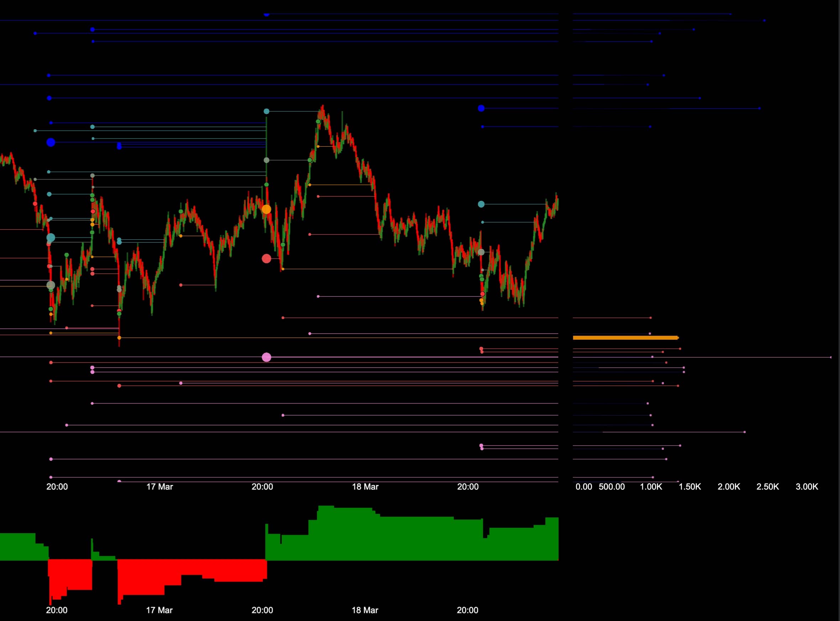Click the 500.00 histogram axis label
This screenshot has width=840, height=621.
(611, 486)
